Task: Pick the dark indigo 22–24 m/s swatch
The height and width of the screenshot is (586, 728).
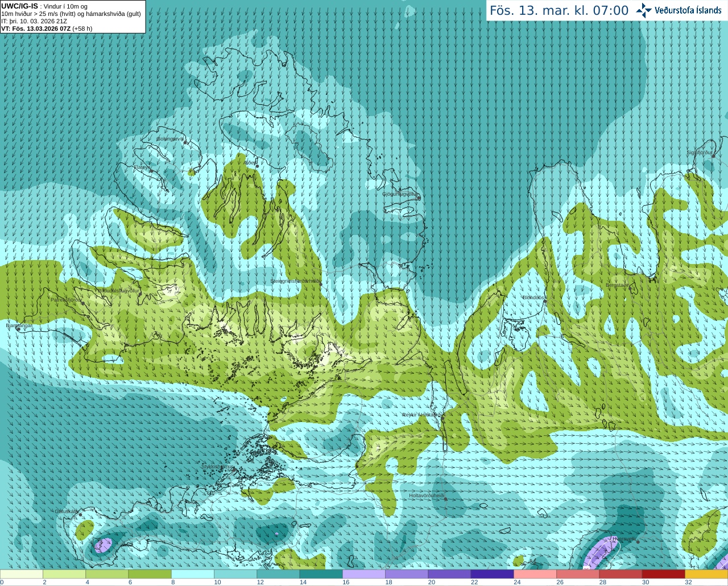Action: (493, 574)
